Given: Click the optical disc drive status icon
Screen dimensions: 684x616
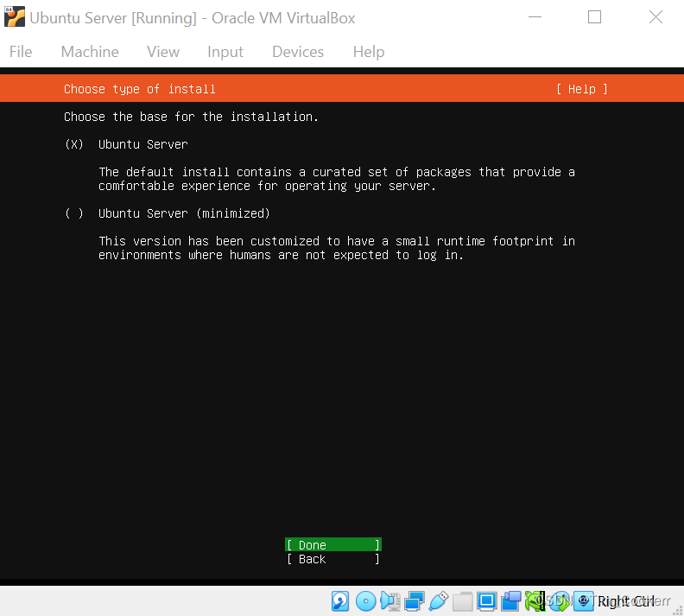Looking at the screenshot, I should coord(365,601).
